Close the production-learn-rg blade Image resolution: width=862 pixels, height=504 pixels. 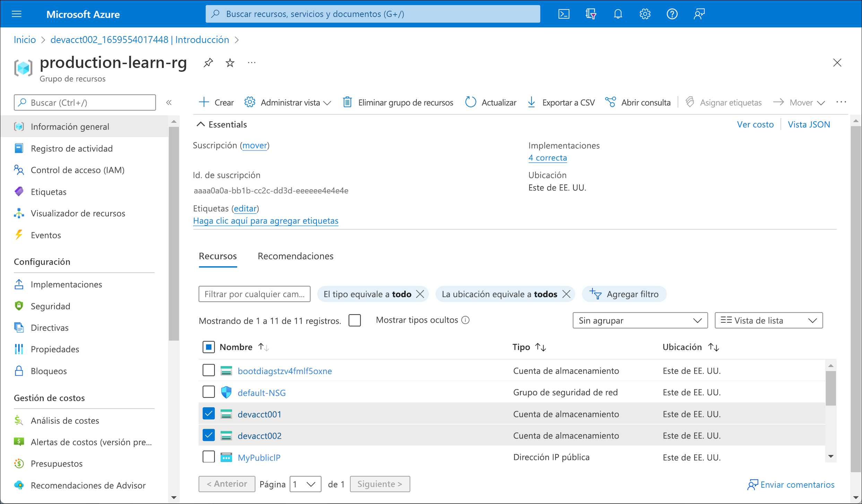tap(837, 63)
